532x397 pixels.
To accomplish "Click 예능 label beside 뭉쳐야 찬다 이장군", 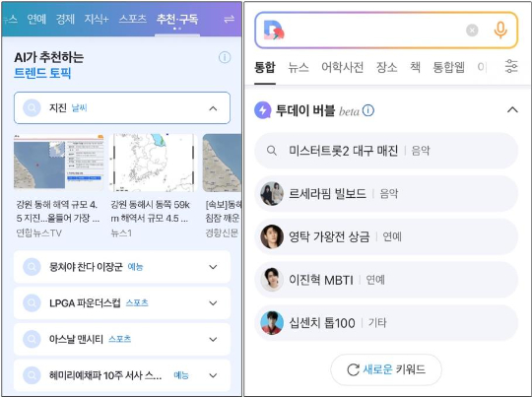I will click(x=135, y=267).
